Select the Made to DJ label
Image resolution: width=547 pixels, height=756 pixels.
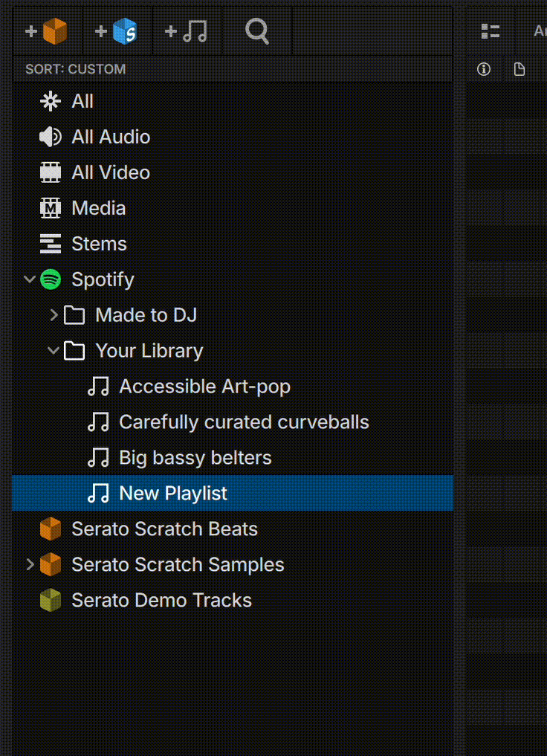point(146,315)
